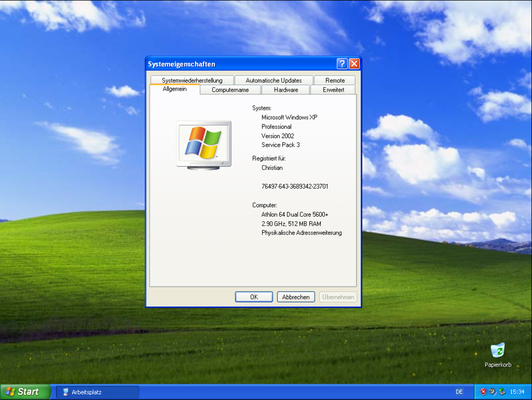Open the Automatische Updates tab
This screenshot has width=532, height=400.
(x=273, y=80)
